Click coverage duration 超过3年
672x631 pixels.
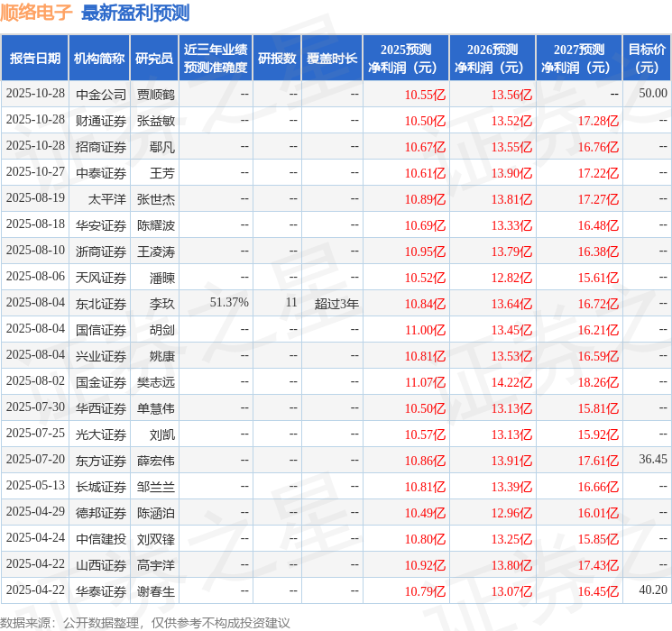pyautogui.click(x=336, y=304)
